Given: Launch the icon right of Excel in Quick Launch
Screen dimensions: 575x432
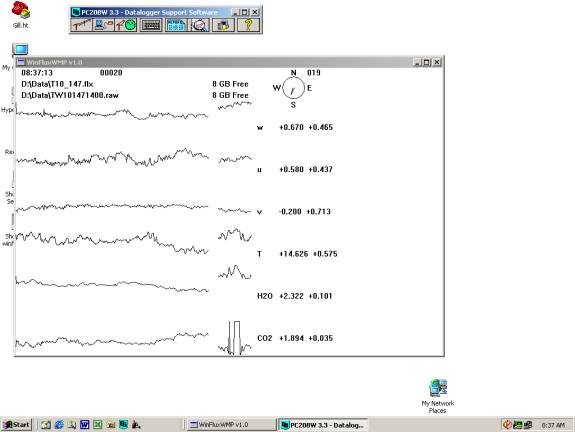Looking at the screenshot, I should click(111, 425).
